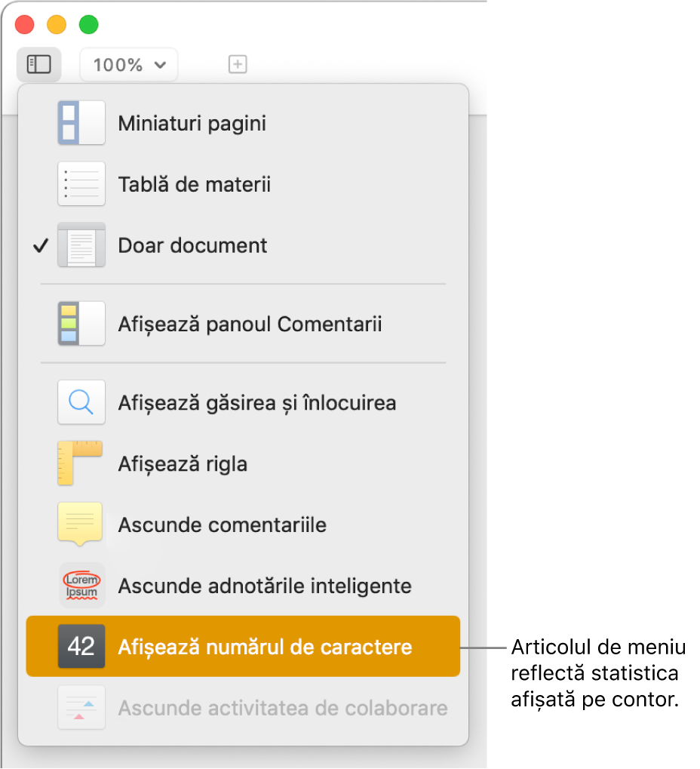Click the Lorem Ipsum smart annotations icon

pyautogui.click(x=81, y=585)
